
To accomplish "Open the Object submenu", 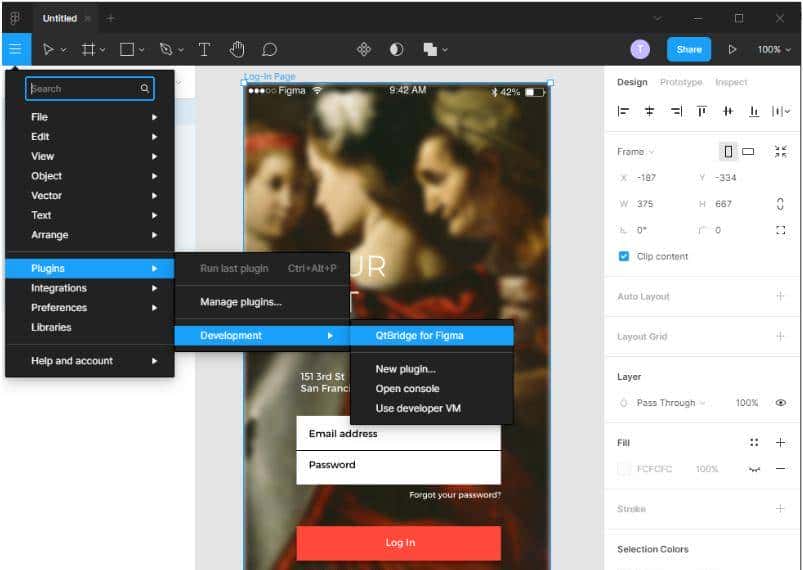I will (90, 176).
